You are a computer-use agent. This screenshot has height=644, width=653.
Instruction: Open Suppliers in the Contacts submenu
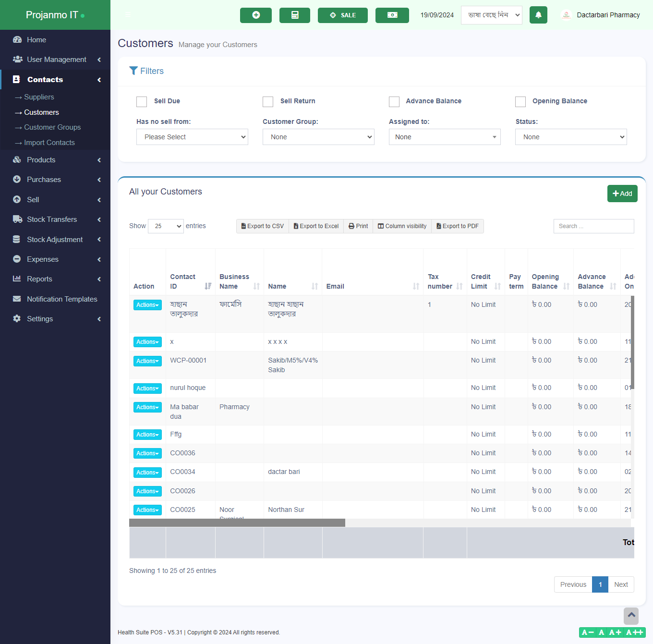coord(39,97)
